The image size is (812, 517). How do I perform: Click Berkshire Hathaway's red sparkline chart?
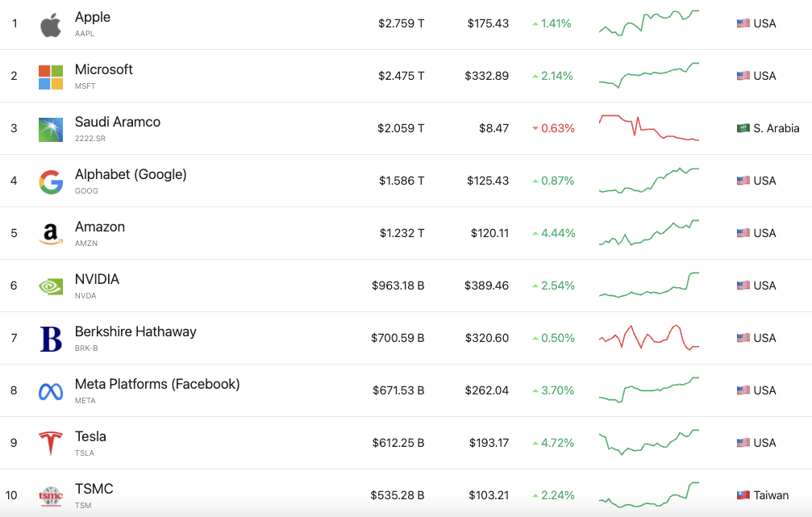[x=649, y=338]
